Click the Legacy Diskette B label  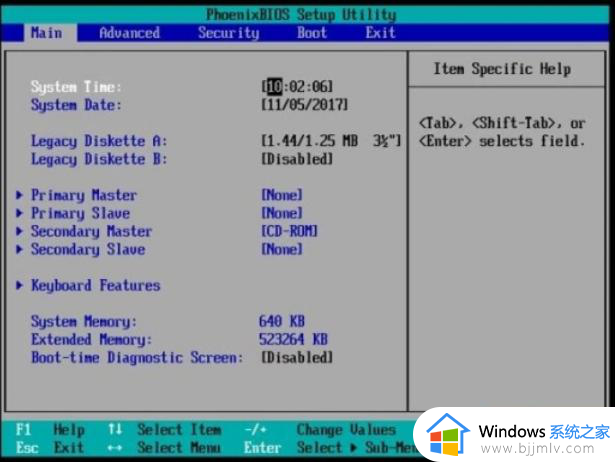click(x=99, y=159)
